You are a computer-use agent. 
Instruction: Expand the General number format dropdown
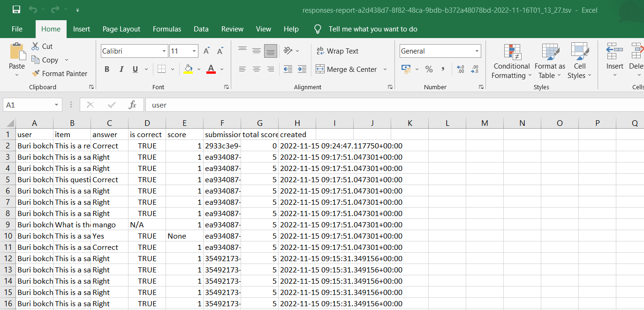pyautogui.click(x=477, y=51)
